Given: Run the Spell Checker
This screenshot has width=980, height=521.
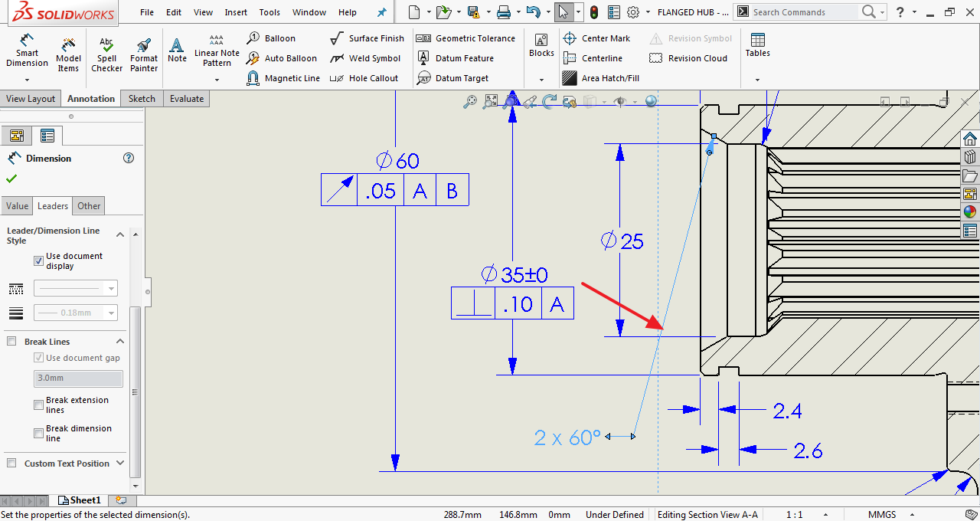Looking at the screenshot, I should click(106, 54).
